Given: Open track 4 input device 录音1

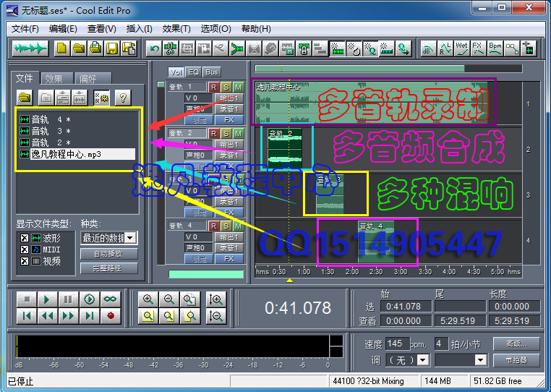Looking at the screenshot, I should tap(229, 248).
